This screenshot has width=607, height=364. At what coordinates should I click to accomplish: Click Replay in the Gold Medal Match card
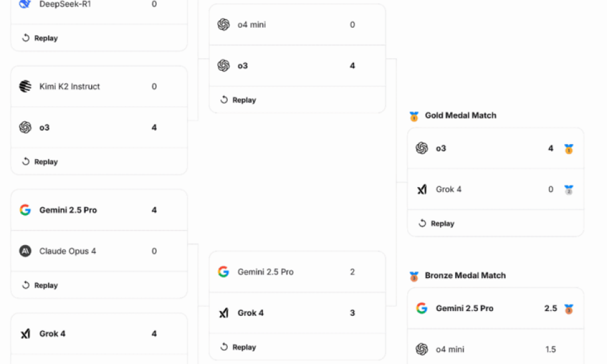(437, 224)
